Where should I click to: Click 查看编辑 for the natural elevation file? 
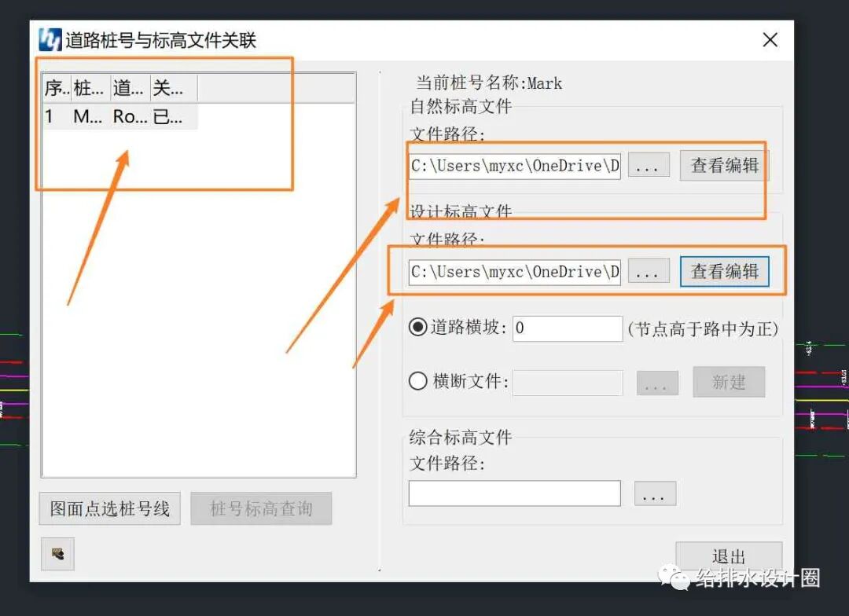click(722, 165)
